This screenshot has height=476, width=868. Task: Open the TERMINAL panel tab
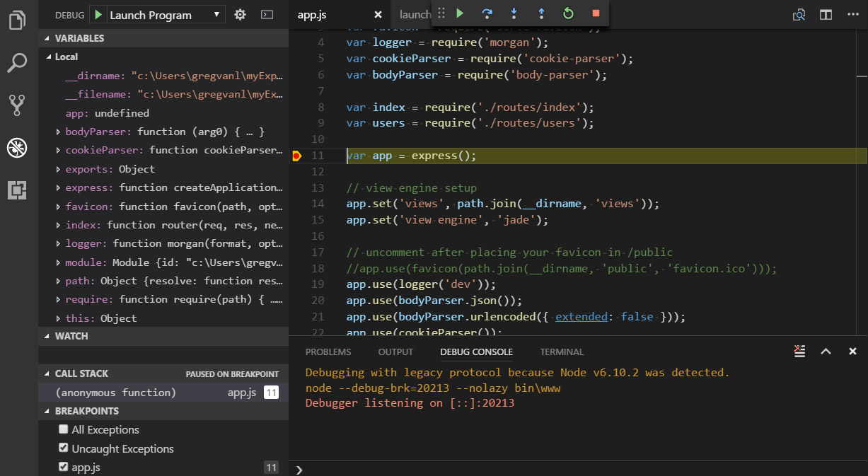coord(562,352)
